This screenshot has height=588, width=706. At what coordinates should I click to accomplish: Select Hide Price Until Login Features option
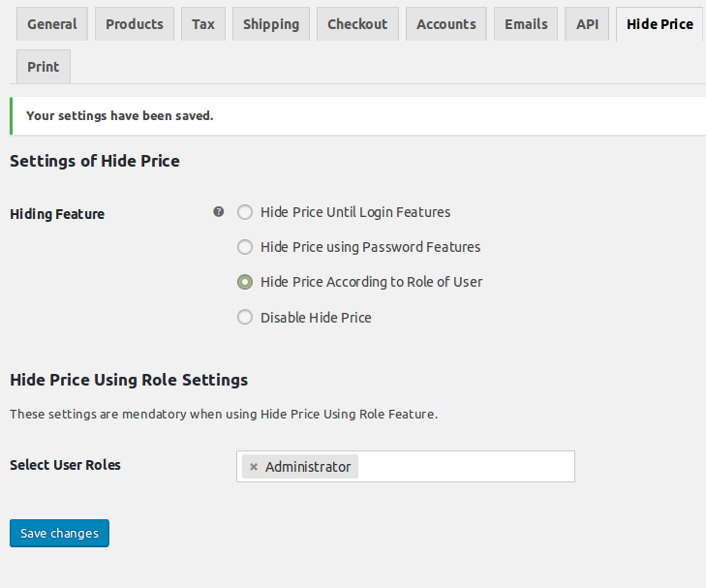point(245,212)
